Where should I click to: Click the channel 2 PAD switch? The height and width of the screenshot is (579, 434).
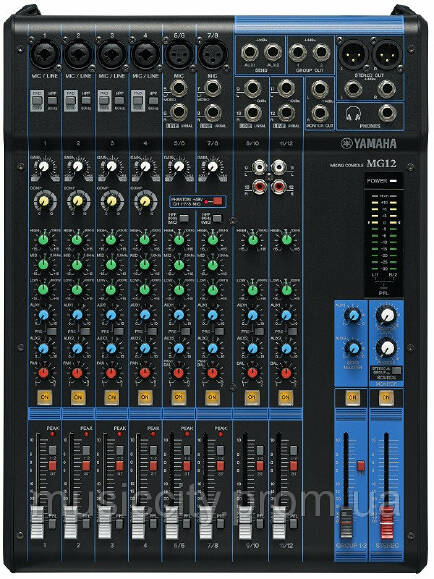tap(70, 100)
